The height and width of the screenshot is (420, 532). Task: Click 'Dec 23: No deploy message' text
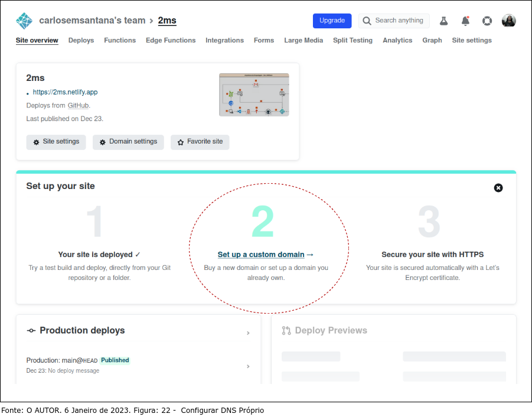(x=63, y=371)
